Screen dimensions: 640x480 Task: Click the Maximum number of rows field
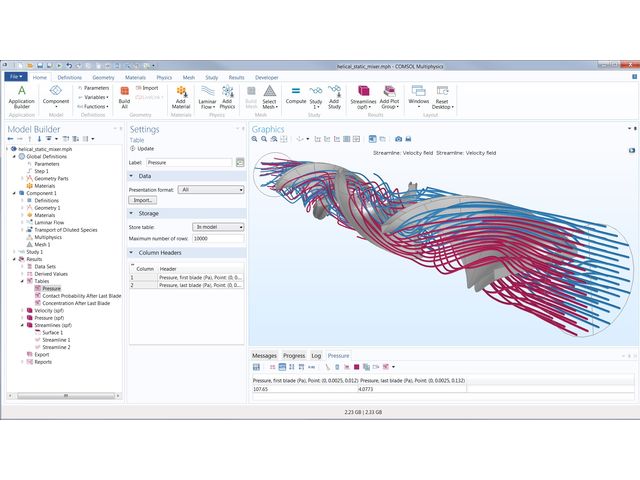pos(217,238)
